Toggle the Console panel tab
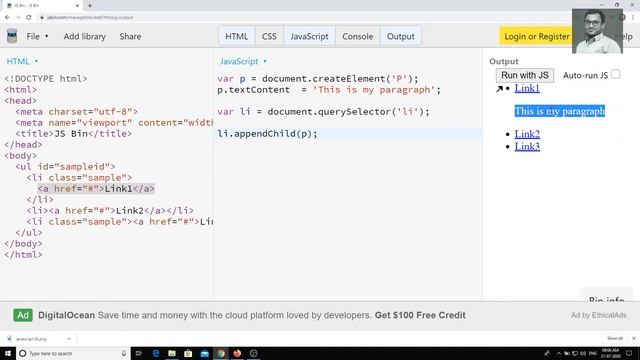Image resolution: width=640 pixels, height=360 pixels. [x=358, y=36]
